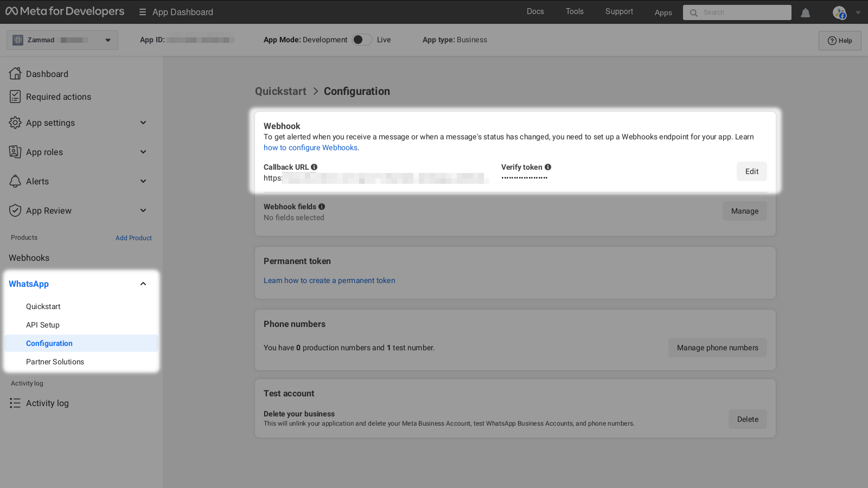Expand the account menu arrow beside the avatar
868x488 pixels.
pyautogui.click(x=858, y=12)
